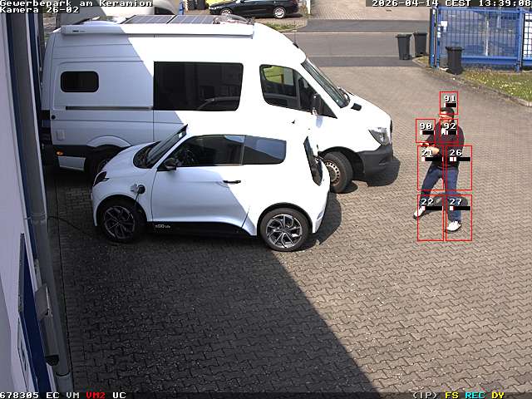Select detection box labeled 91
Screen dimensions: 532x399
point(449,102)
